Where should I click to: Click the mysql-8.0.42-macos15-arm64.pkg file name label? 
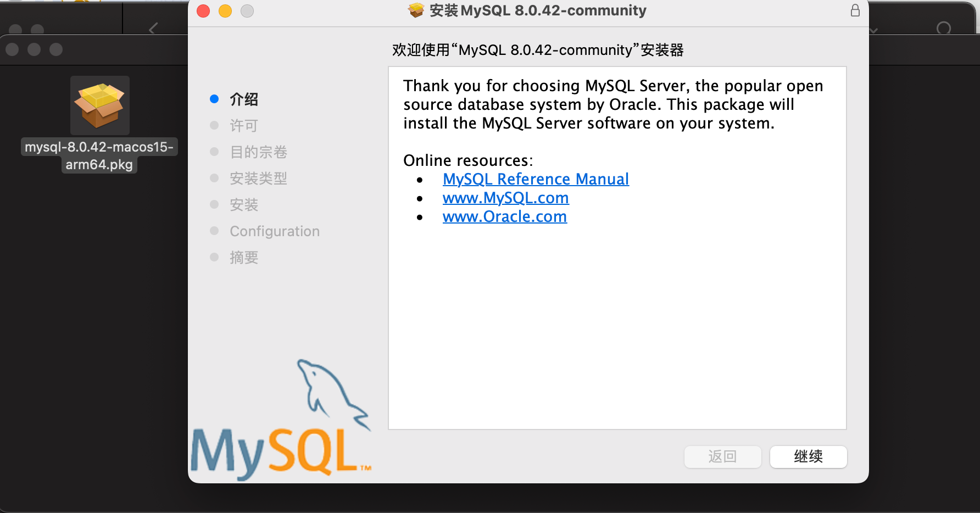pos(99,155)
